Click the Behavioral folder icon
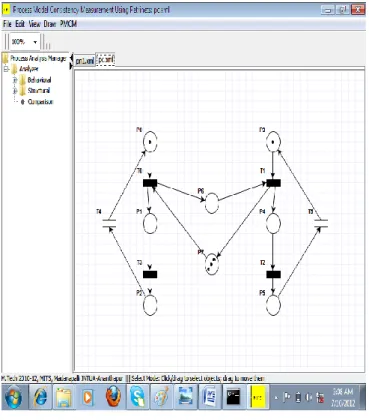Screen dimensions: 369x420 click(23, 80)
